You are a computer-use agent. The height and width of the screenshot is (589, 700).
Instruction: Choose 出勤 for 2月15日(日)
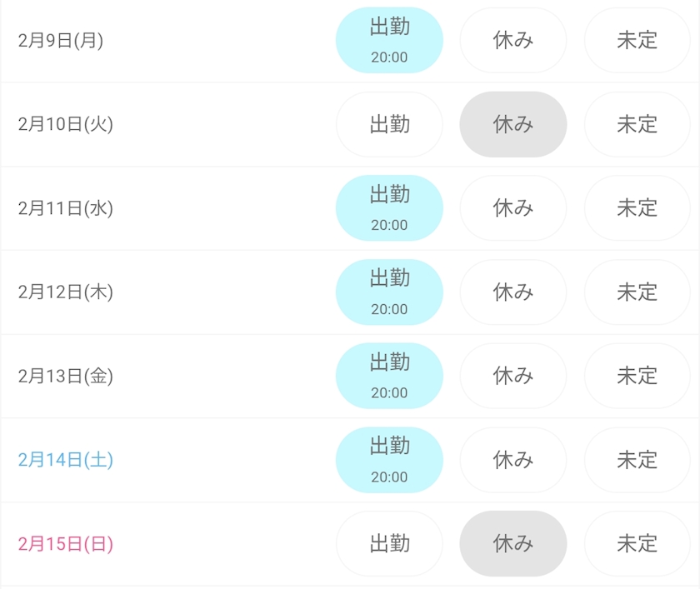click(389, 544)
